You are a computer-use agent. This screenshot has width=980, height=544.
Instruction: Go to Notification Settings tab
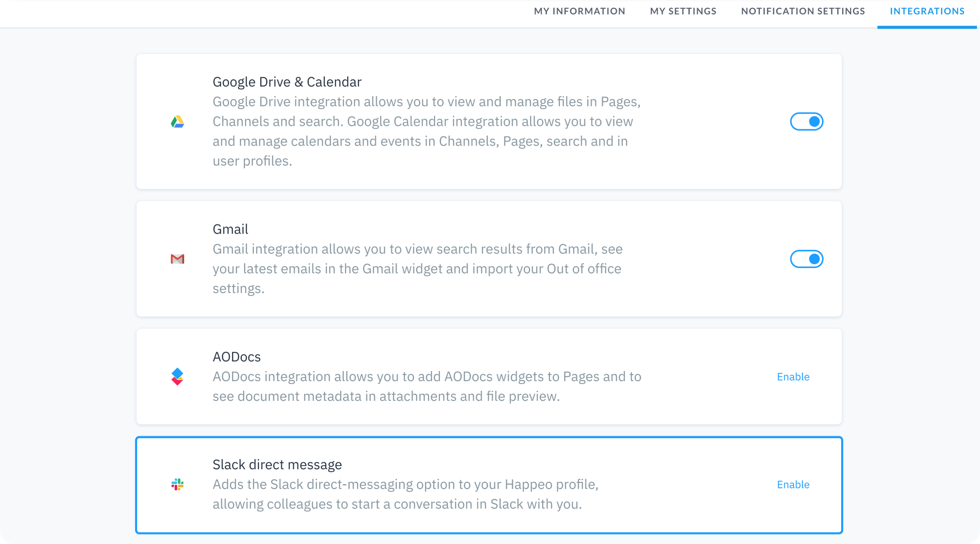[803, 12]
